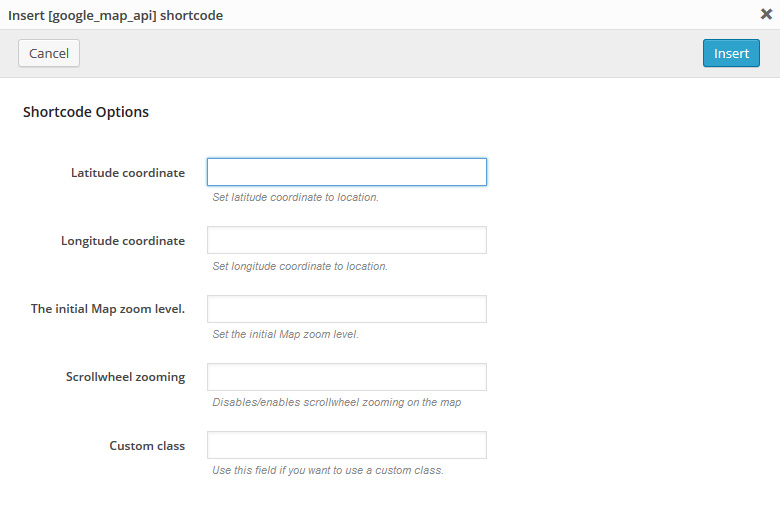Viewport: 780px width, 522px height.
Task: Click into the Custom class text box
Action: pyautogui.click(x=347, y=445)
